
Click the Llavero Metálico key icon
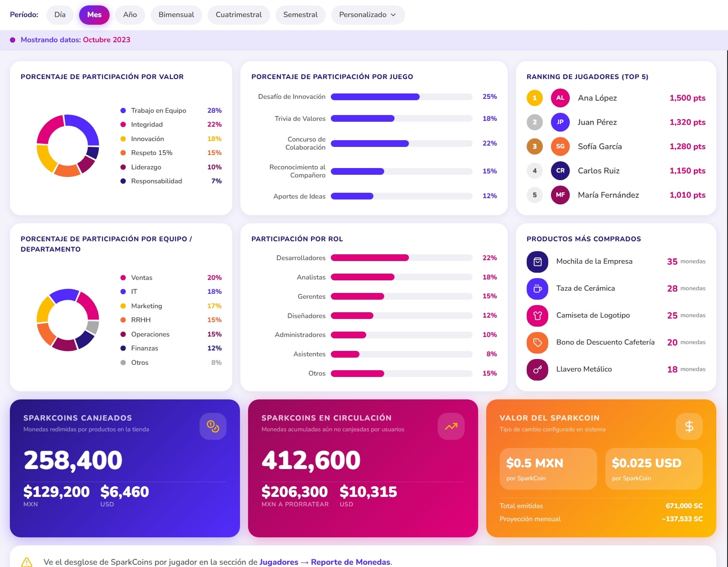(537, 370)
